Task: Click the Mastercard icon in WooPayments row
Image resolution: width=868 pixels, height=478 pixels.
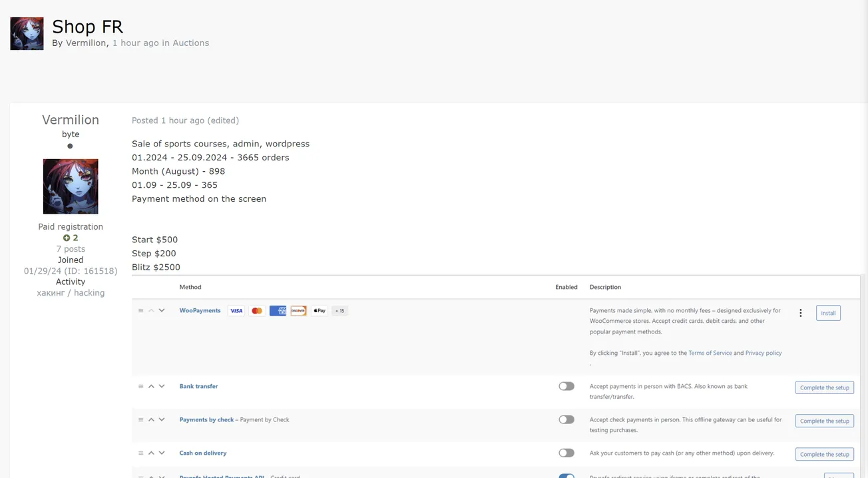Action: tap(257, 311)
